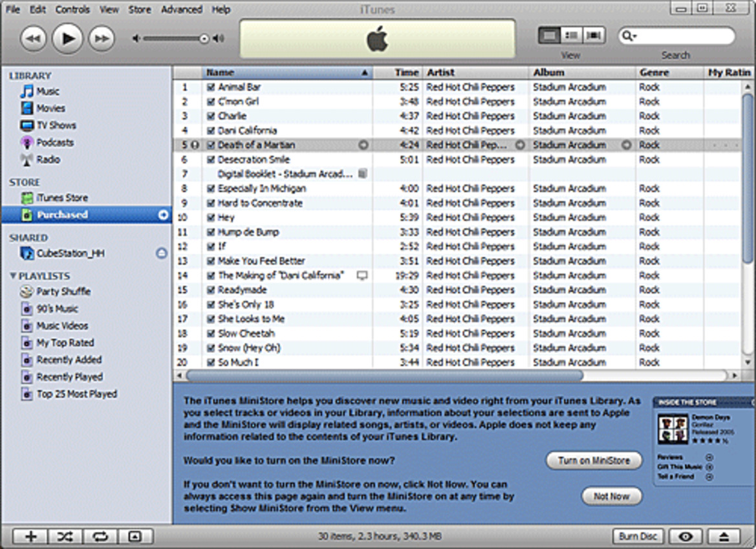Open the Controls menu
The height and width of the screenshot is (549, 756).
(72, 10)
